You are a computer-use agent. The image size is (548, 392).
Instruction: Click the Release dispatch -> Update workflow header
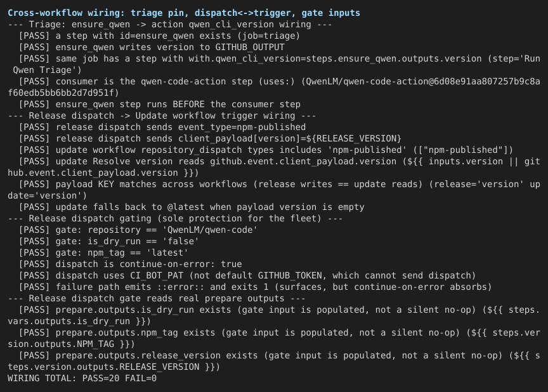click(x=162, y=115)
